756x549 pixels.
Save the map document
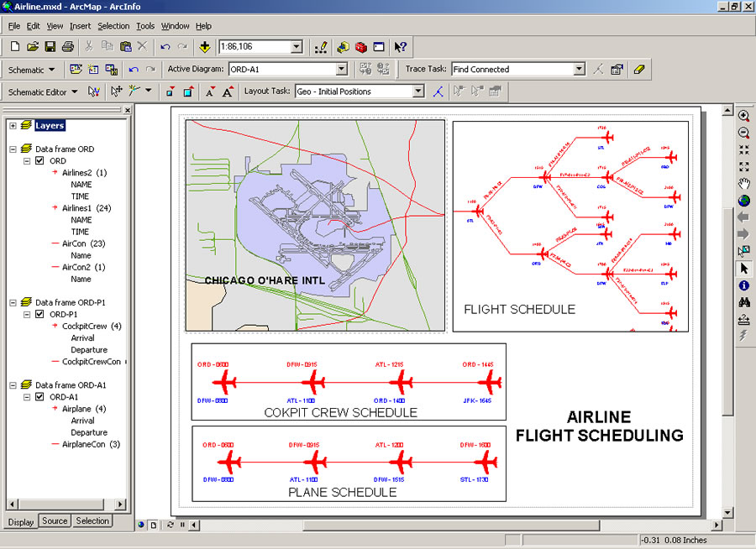click(50, 47)
